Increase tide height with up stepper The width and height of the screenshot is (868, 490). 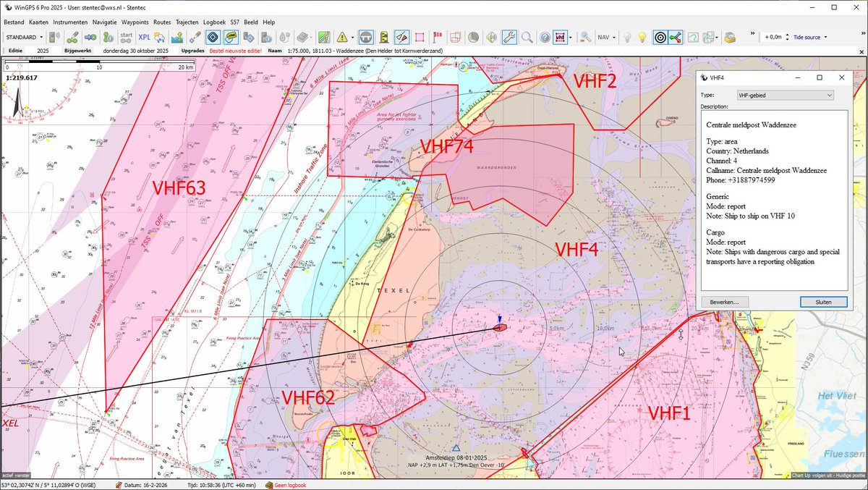pos(787,34)
